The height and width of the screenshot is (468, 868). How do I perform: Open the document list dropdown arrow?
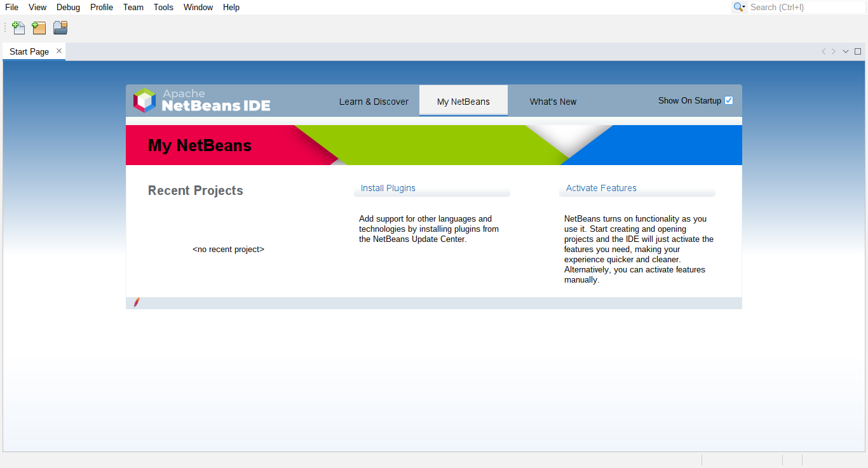[846, 51]
